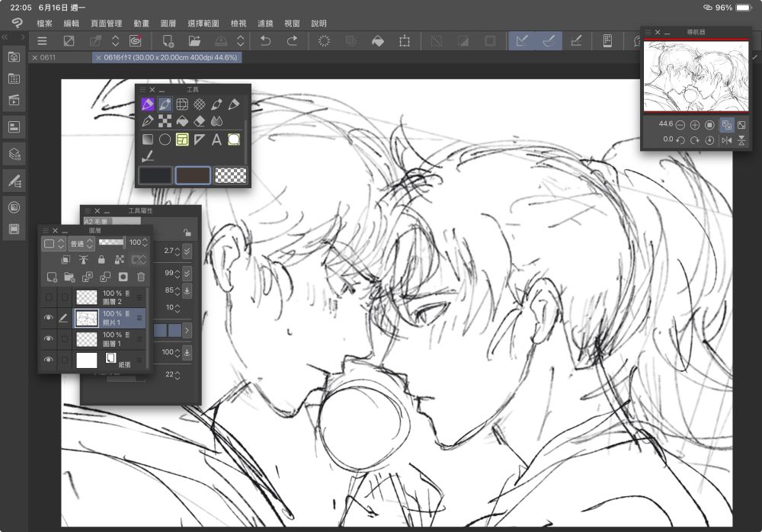Select the paint bucket fill tool in the tool palette
The width and height of the screenshot is (762, 532).
182,121
